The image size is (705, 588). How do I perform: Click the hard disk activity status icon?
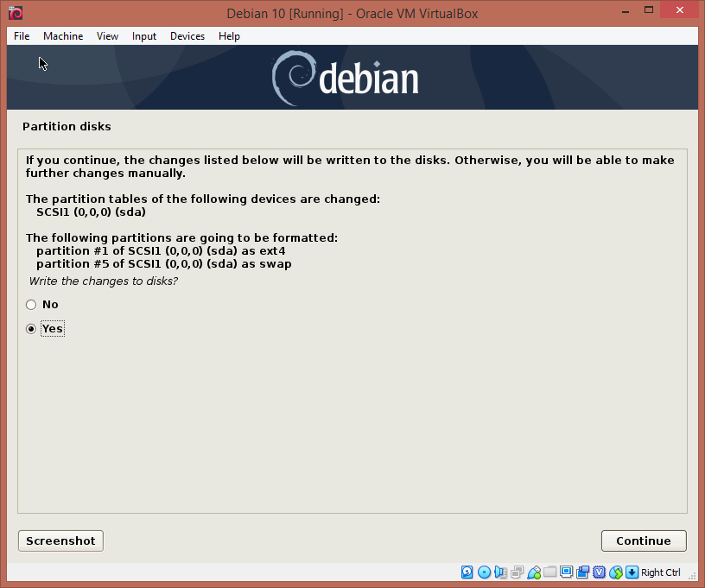[x=467, y=572]
